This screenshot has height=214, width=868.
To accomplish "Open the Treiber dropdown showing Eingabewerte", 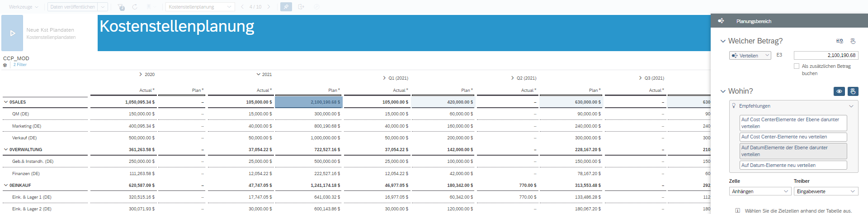I will pyautogui.click(x=826, y=191).
